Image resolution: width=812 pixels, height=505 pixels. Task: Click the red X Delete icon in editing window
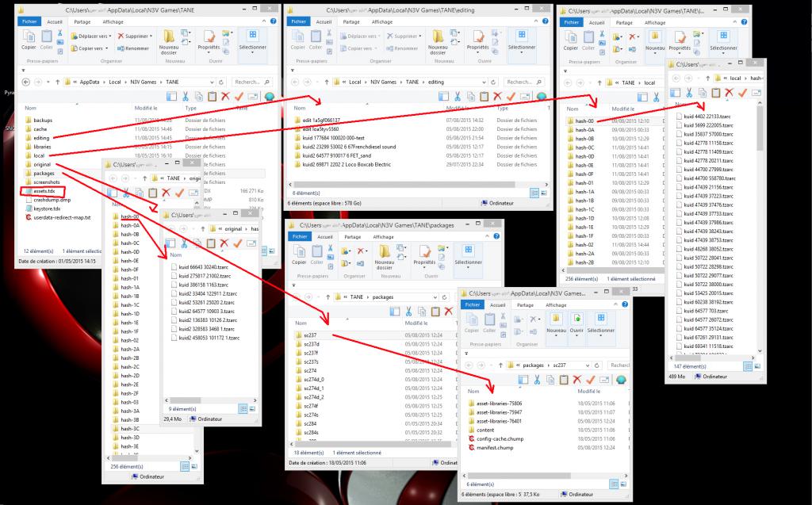pyautogui.click(x=498, y=97)
